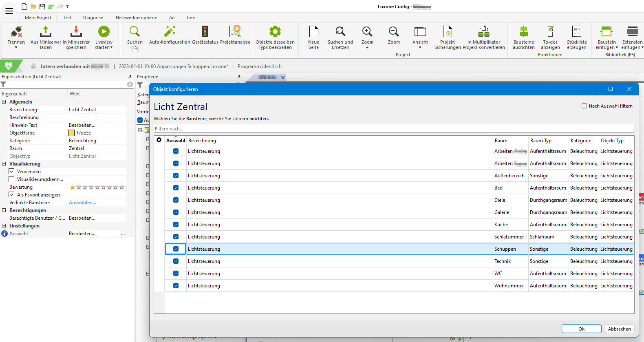The image size is (644, 342).
Task: Collapse the Einstellungen property group
Action: coord(4,226)
